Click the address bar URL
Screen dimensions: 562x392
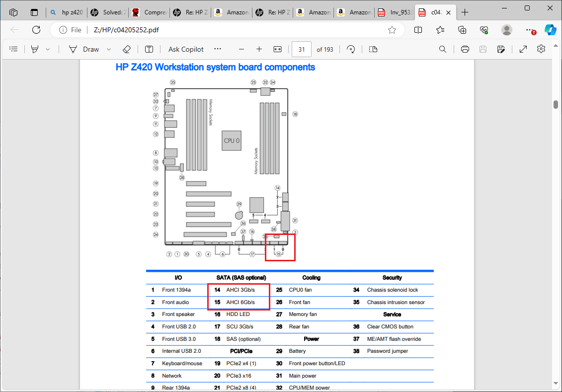pyautogui.click(x=126, y=30)
